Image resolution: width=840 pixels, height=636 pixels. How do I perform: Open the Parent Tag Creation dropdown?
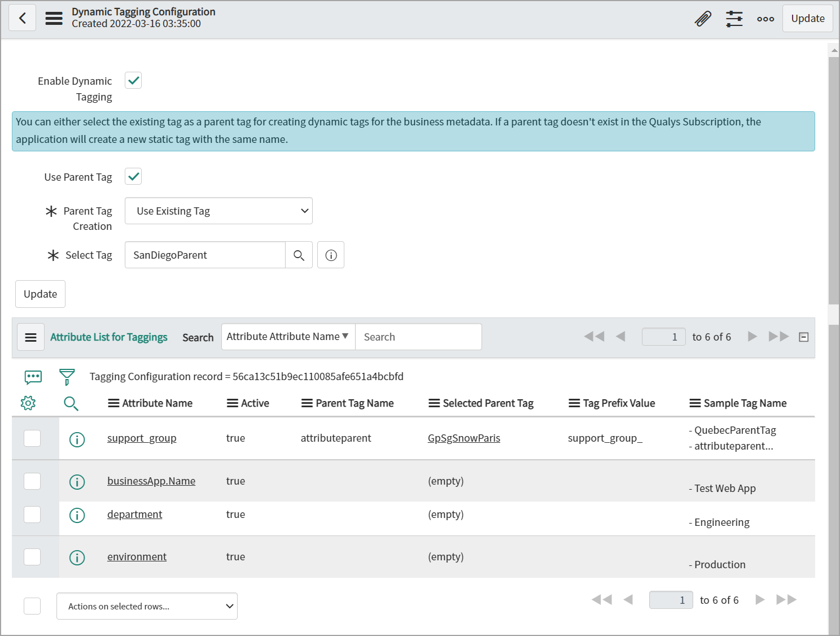[x=218, y=211]
